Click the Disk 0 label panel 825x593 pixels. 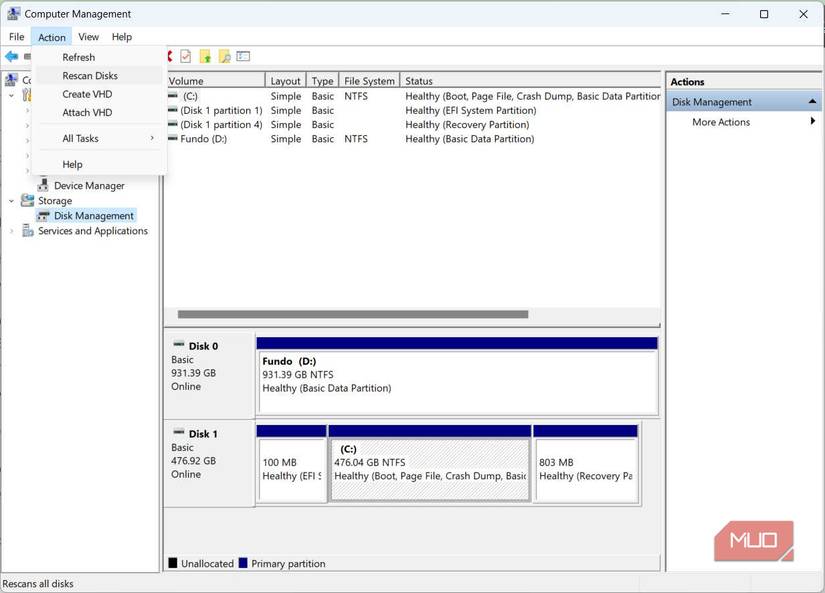209,376
